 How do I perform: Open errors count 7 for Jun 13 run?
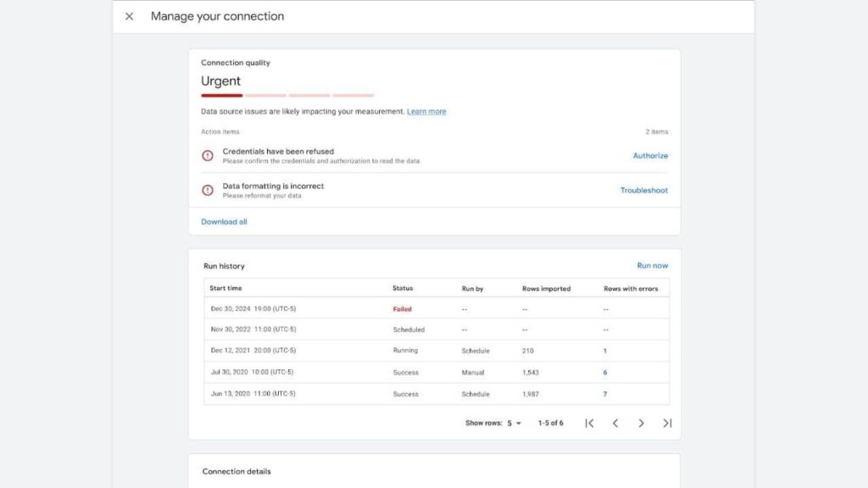605,394
